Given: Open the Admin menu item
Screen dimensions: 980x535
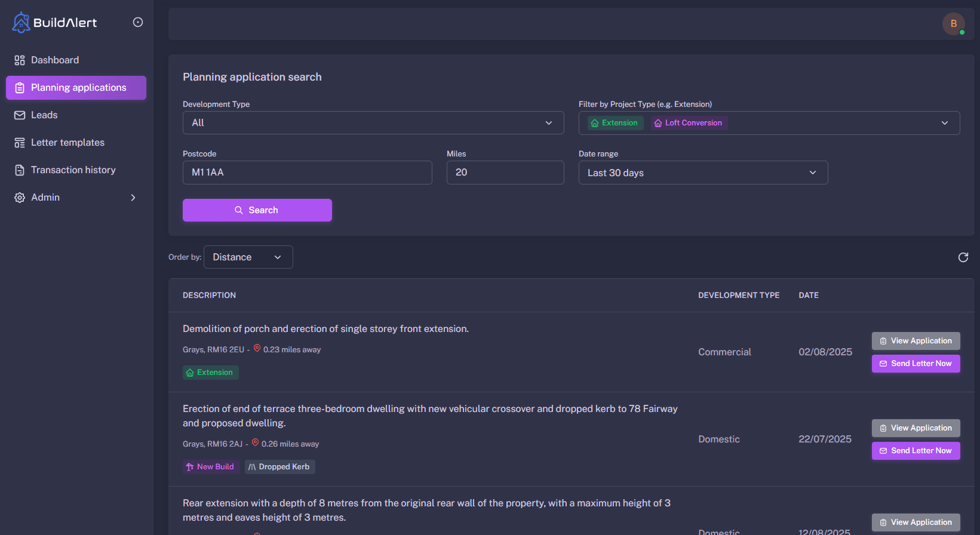Looking at the screenshot, I should coord(45,198).
